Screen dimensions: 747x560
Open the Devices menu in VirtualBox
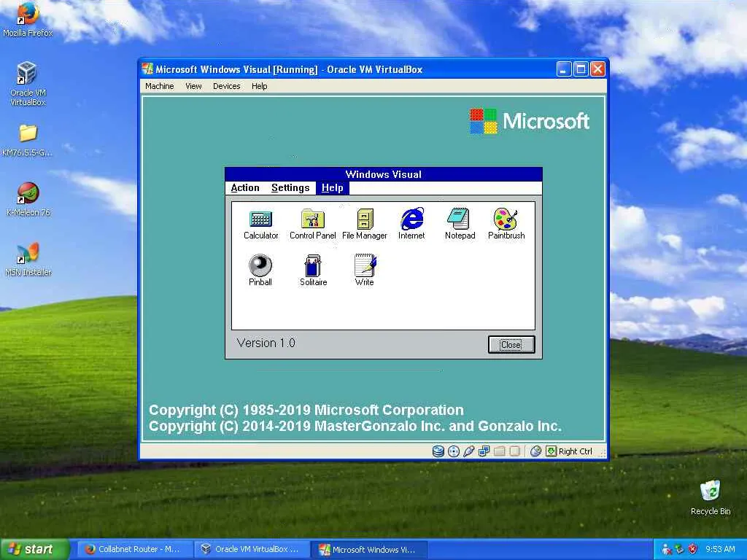(226, 86)
